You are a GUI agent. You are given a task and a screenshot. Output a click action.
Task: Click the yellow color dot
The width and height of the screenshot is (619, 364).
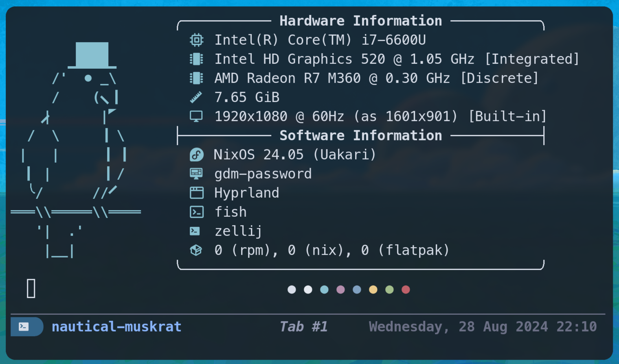[373, 290]
